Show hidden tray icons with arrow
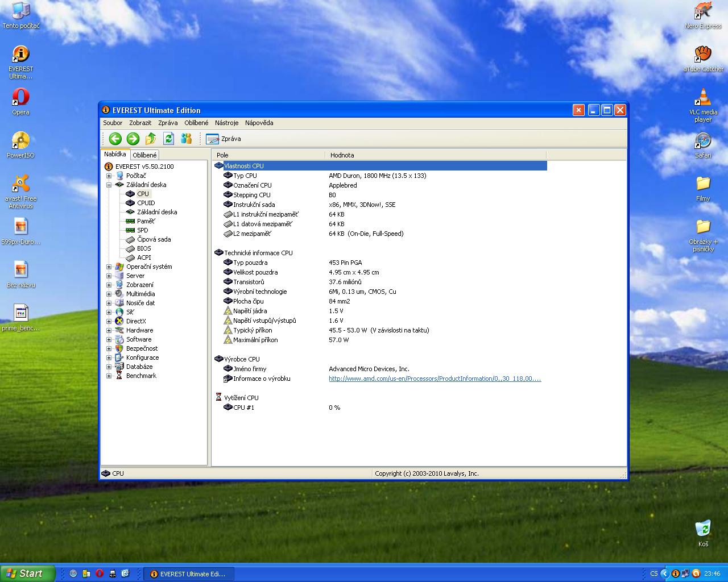 click(664, 573)
